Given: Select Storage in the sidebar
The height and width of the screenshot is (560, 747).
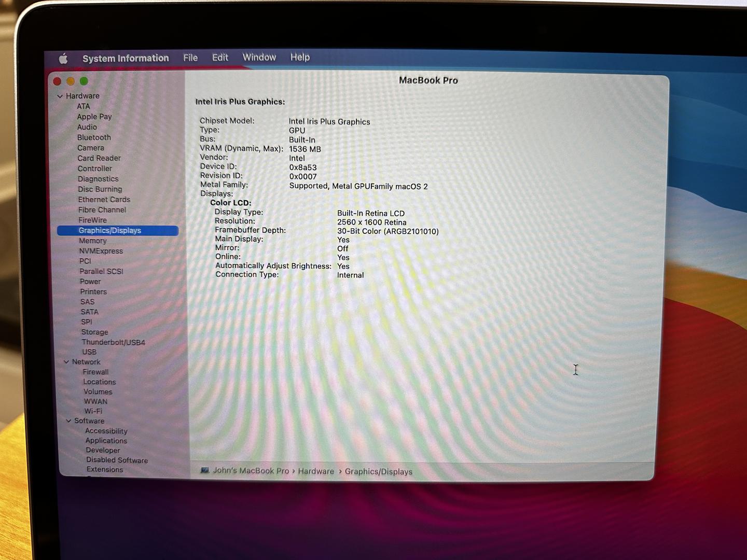Looking at the screenshot, I should click(x=94, y=332).
